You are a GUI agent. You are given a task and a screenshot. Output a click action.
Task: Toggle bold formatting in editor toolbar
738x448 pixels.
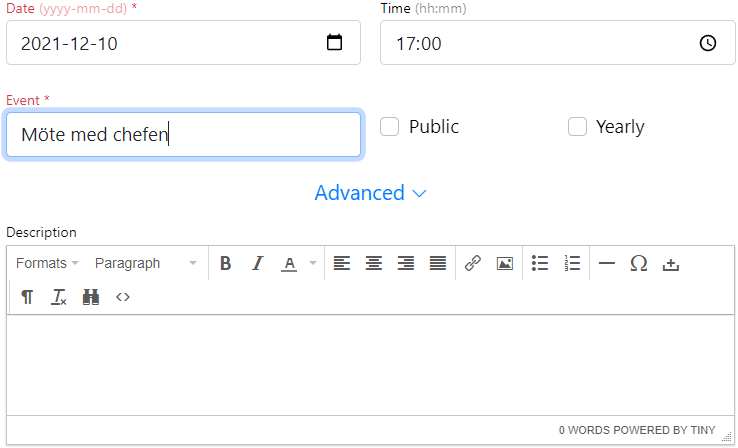226,263
